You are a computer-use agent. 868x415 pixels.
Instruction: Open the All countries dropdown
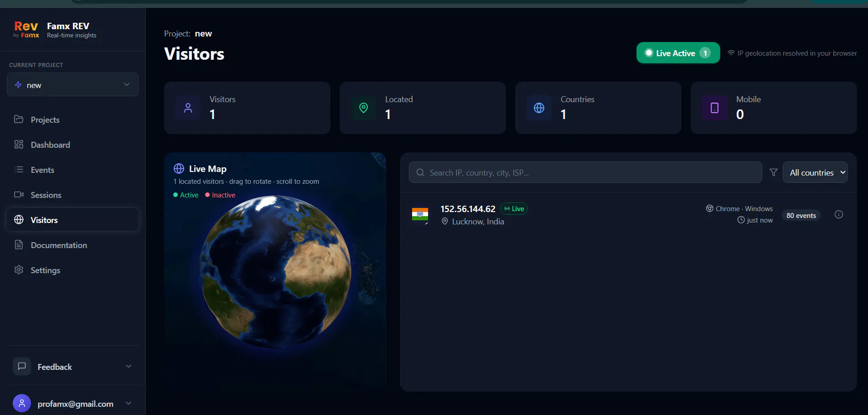(x=815, y=172)
